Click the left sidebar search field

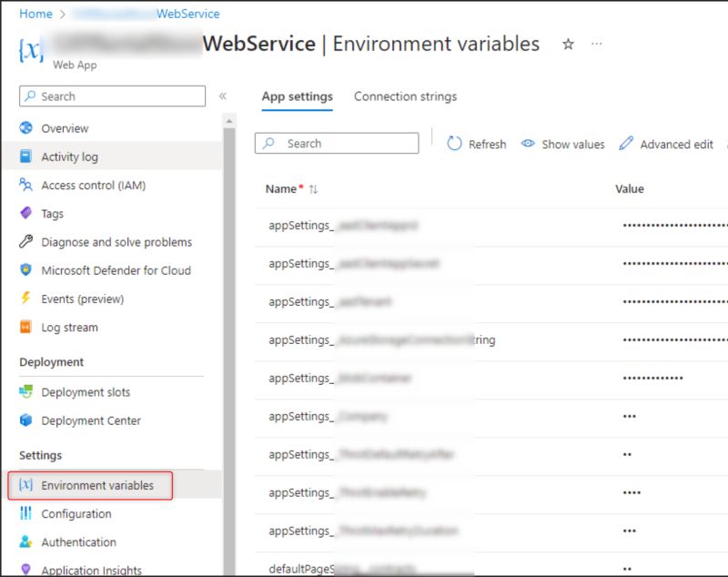pos(112,96)
